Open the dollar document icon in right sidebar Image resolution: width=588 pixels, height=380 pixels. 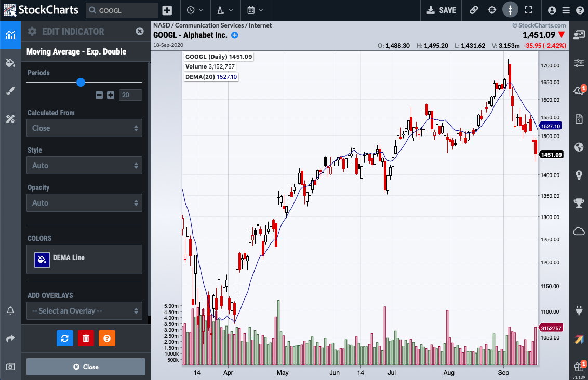579,119
